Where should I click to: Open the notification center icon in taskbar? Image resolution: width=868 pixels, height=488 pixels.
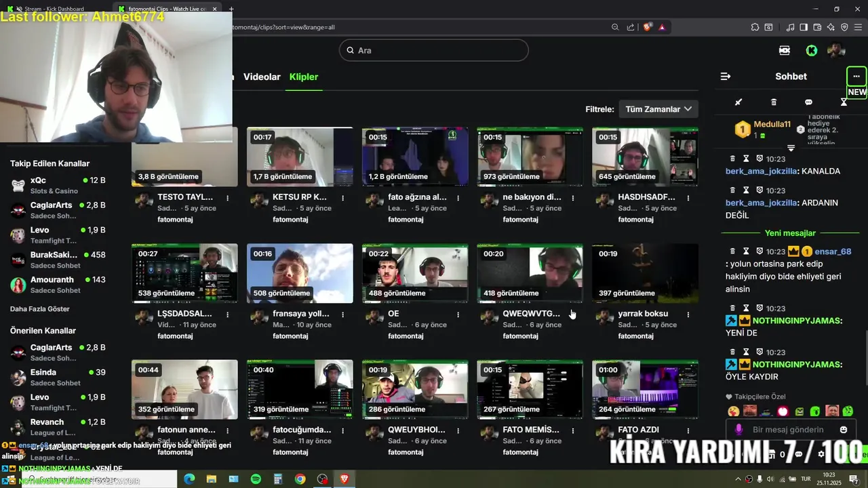click(854, 479)
